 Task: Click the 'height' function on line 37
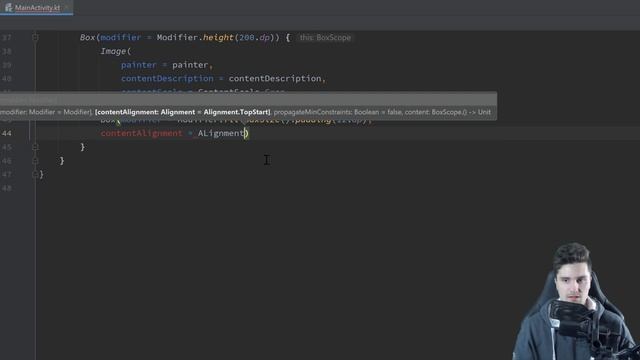point(218,38)
